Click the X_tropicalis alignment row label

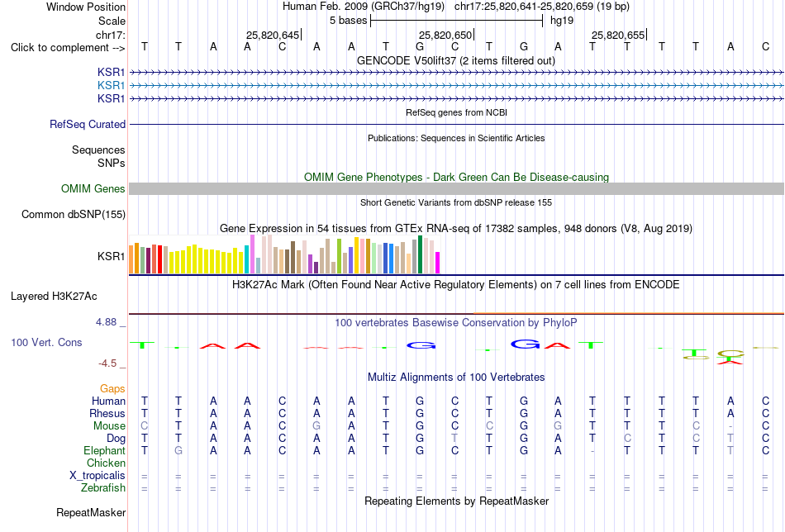click(98, 476)
